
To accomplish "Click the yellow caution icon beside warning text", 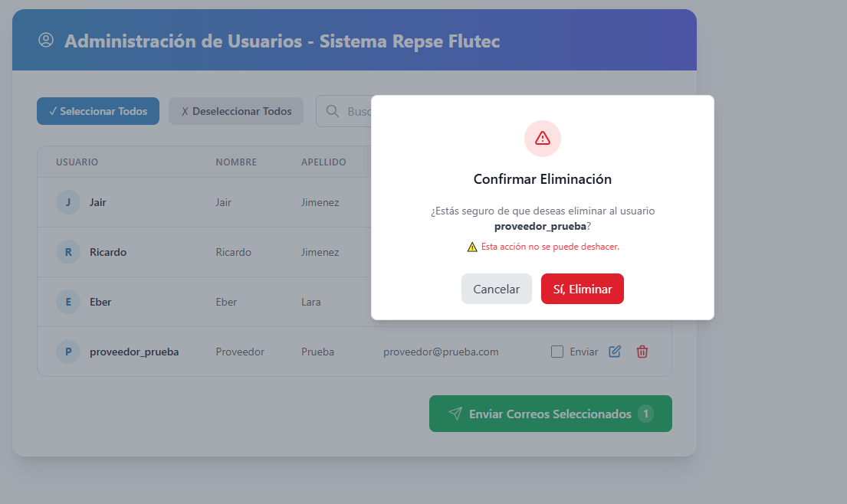I will point(472,247).
